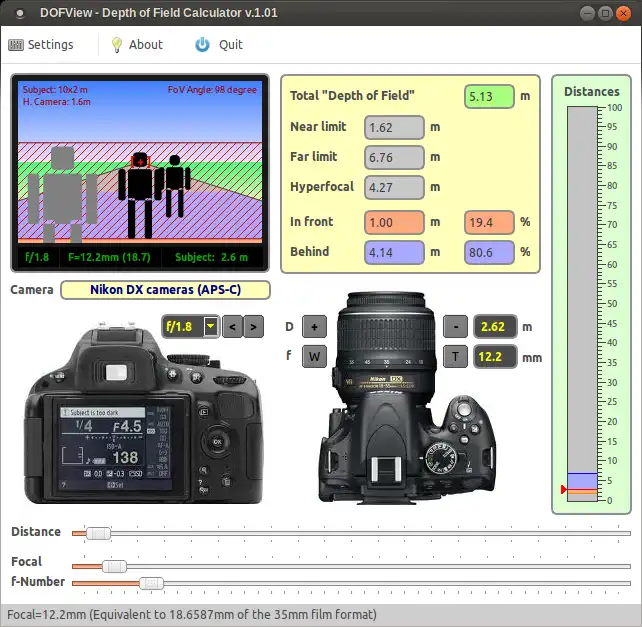This screenshot has width=642, height=627.
Task: Close the DOFView window
Action: (x=623, y=13)
